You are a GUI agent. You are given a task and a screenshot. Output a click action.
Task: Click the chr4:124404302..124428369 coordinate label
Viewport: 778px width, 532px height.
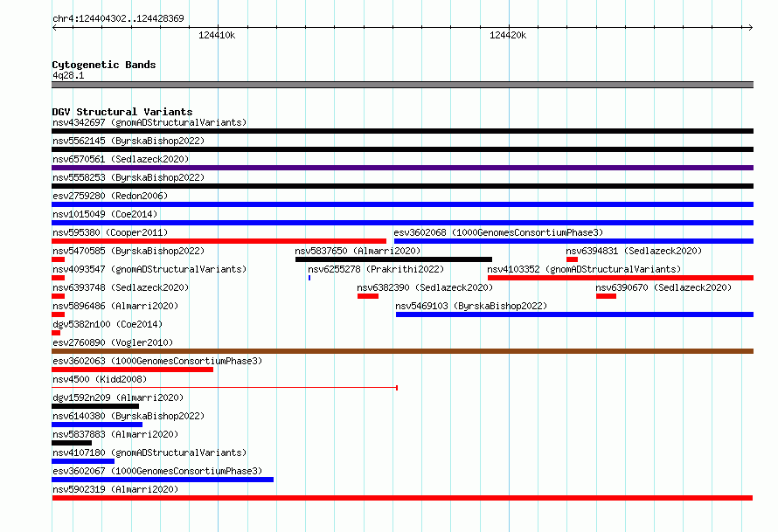[x=118, y=19]
